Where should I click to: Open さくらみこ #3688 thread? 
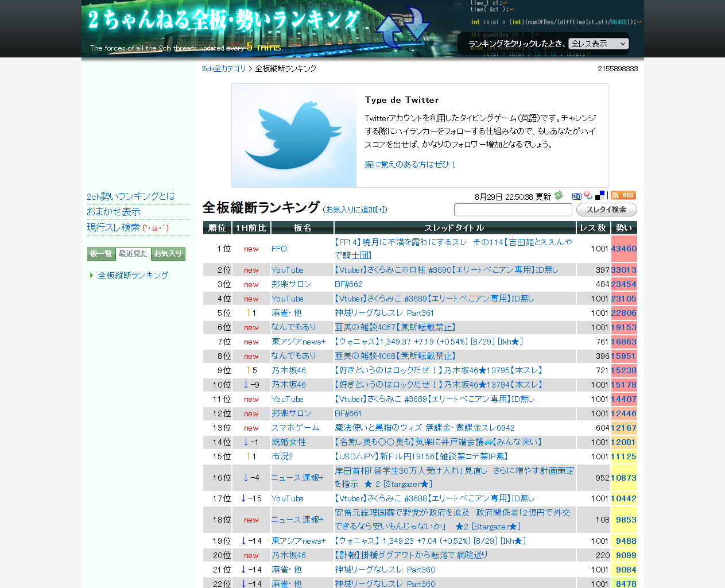(434, 498)
